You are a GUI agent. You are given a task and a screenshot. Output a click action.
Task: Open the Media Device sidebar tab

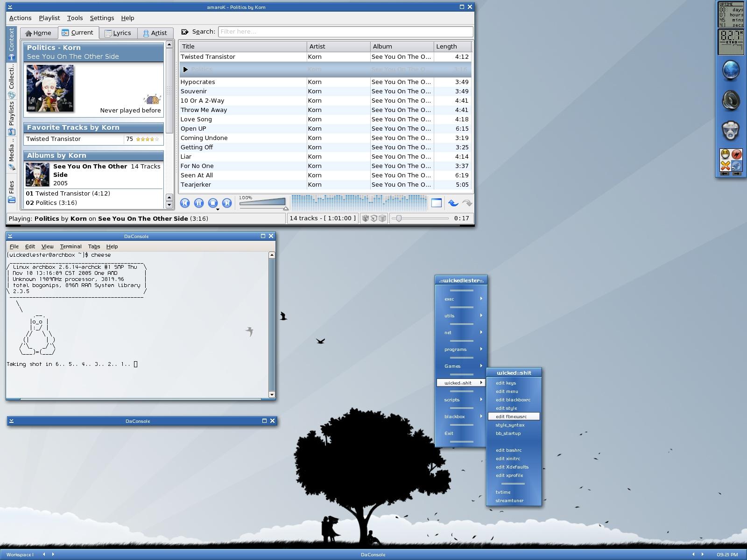[x=12, y=154]
